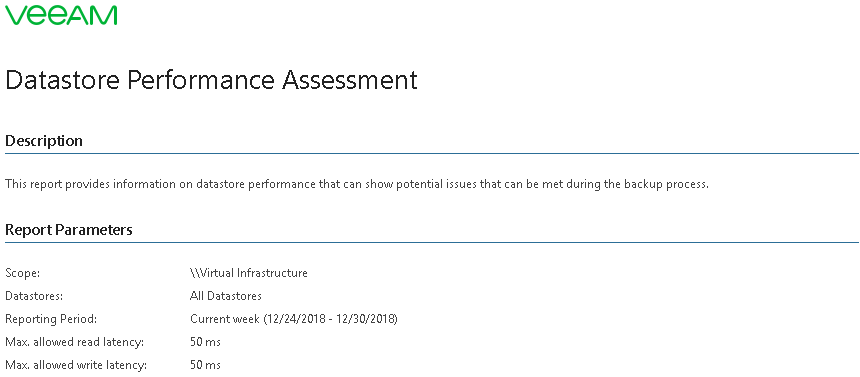Viewport: 860px width, 377px height.
Task: Click the report description paragraph text
Action: [x=357, y=184]
